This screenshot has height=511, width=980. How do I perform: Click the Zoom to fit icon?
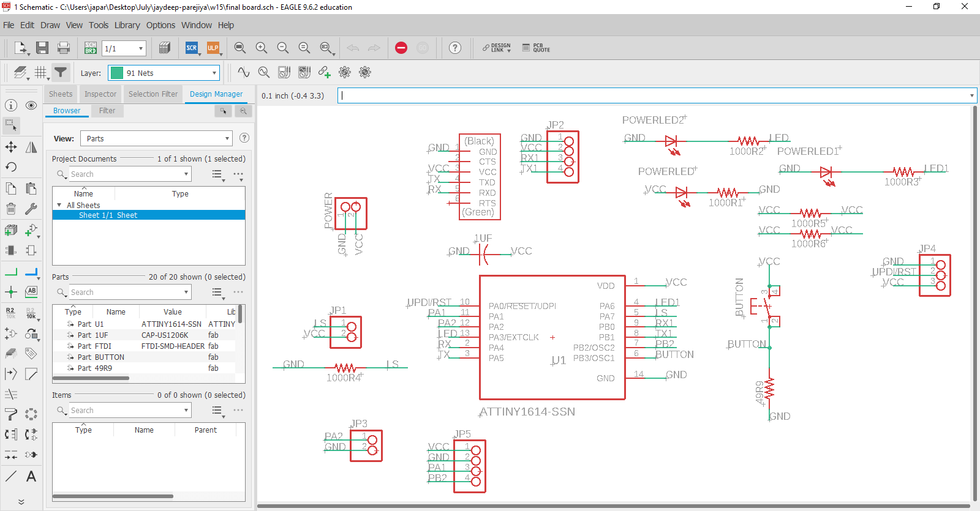240,48
